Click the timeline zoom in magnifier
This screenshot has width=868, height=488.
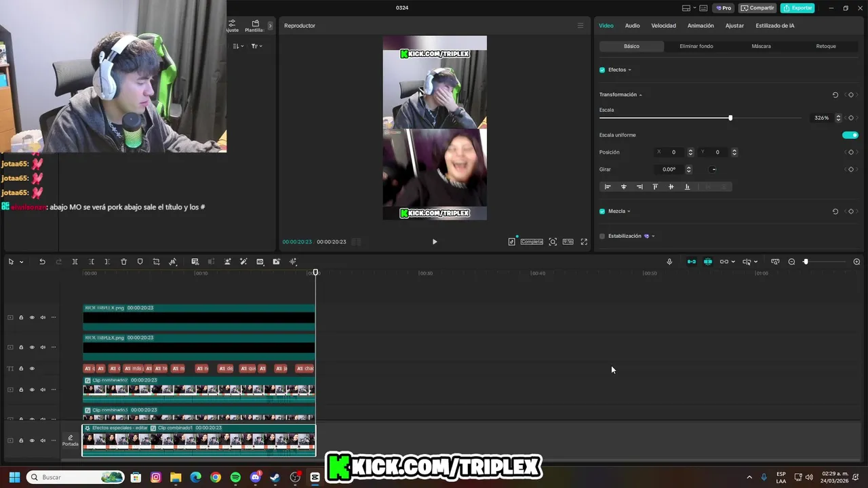click(856, 262)
